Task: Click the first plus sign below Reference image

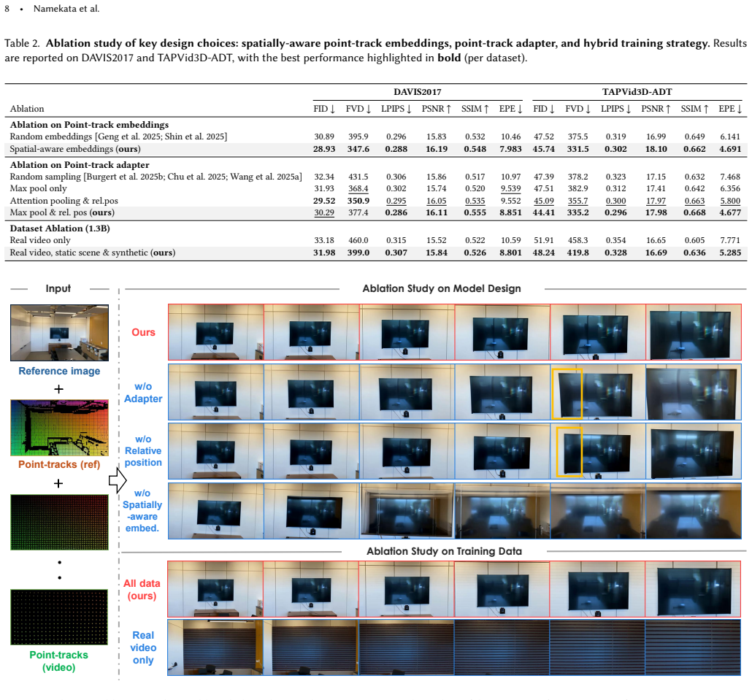Action: 58,389
